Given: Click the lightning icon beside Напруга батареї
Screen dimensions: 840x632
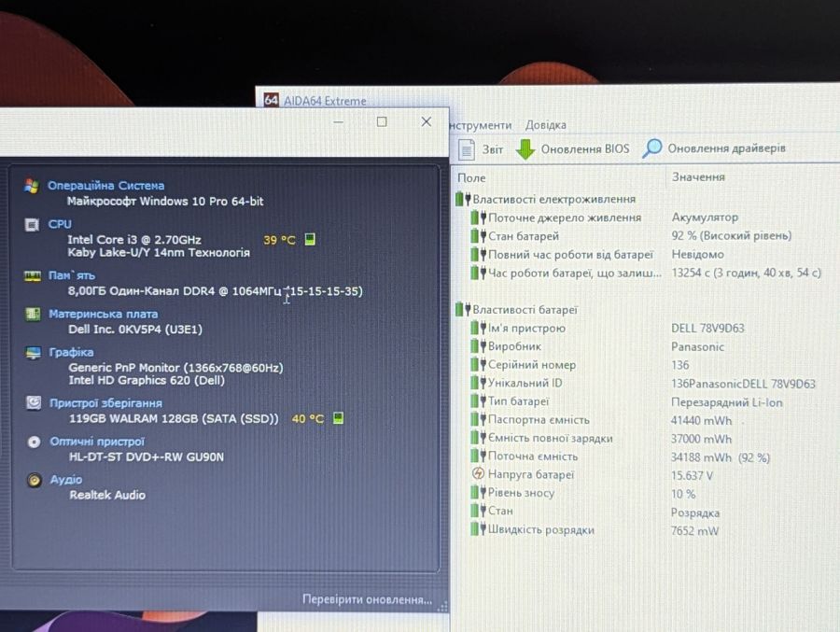Looking at the screenshot, I should coord(478,474).
